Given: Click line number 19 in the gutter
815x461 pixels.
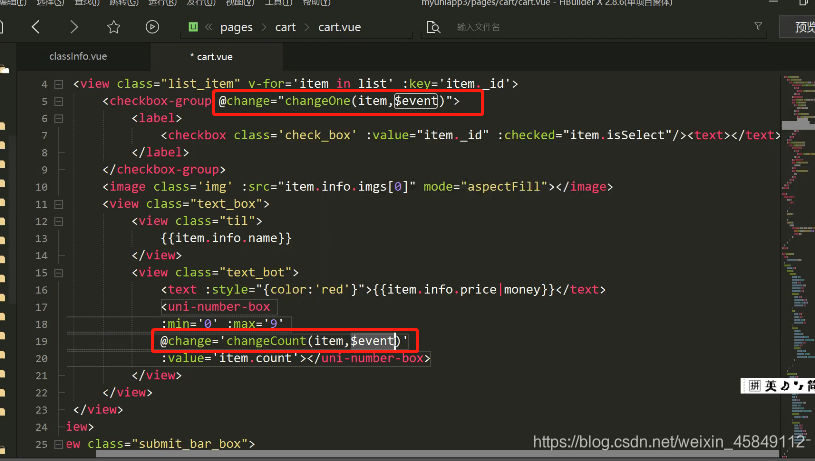Looking at the screenshot, I should pos(42,341).
